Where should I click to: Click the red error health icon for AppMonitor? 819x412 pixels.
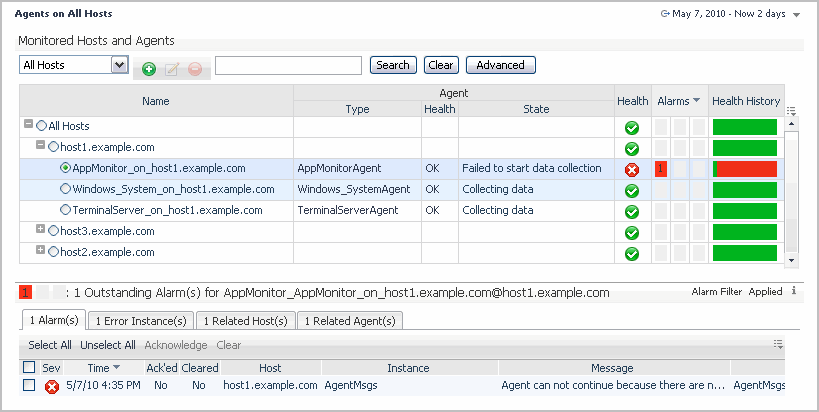tap(632, 169)
